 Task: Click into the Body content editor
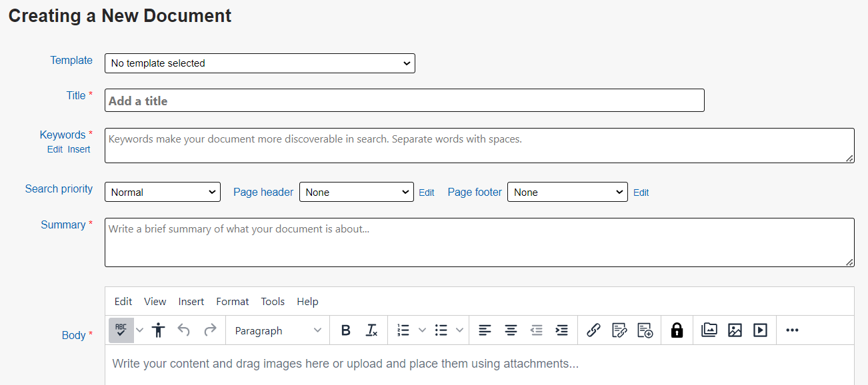[479, 364]
